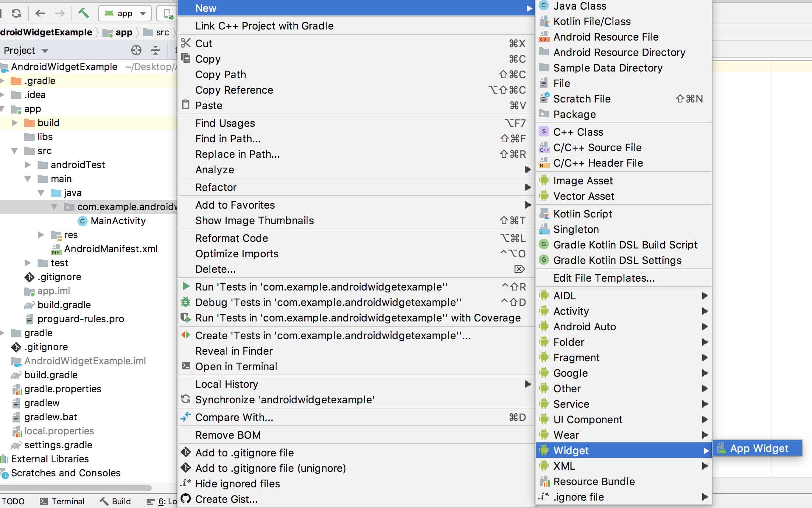Create a new C++ Class
Screen dimensions: 812x508
578,132
